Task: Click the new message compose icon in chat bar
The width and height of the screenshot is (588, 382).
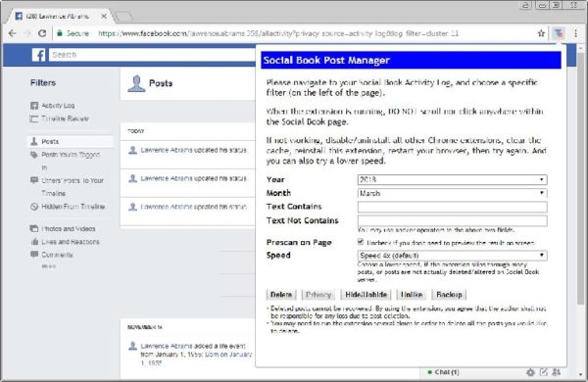Action: tap(543, 372)
